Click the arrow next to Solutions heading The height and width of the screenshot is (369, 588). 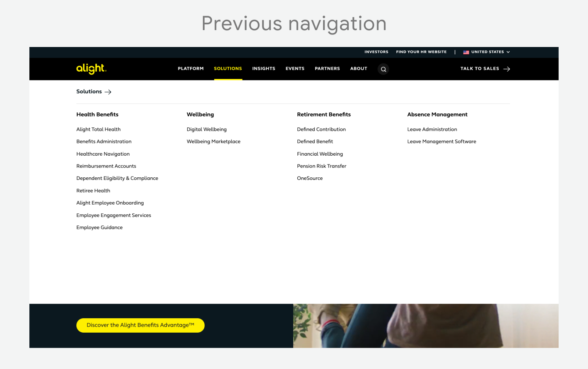pyautogui.click(x=108, y=92)
